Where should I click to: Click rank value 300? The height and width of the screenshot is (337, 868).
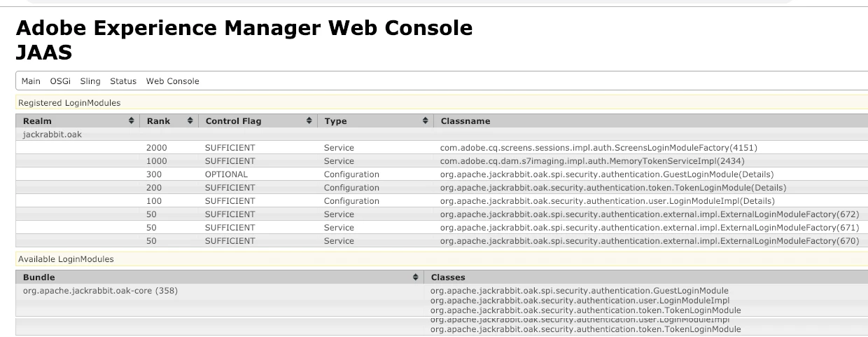point(154,174)
